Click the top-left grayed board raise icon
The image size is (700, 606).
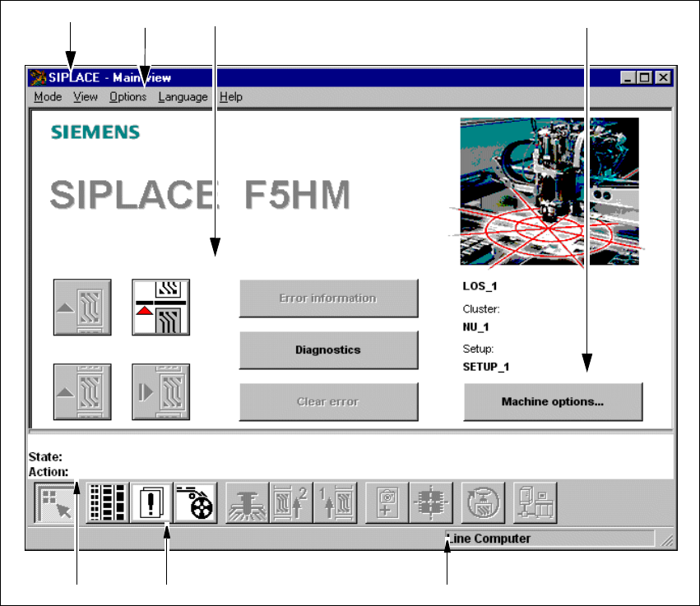click(x=82, y=307)
